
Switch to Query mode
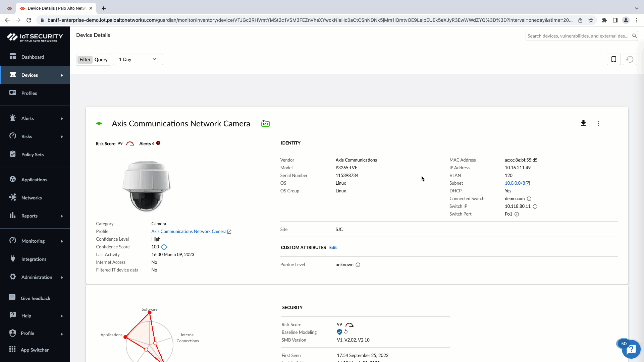point(101,60)
